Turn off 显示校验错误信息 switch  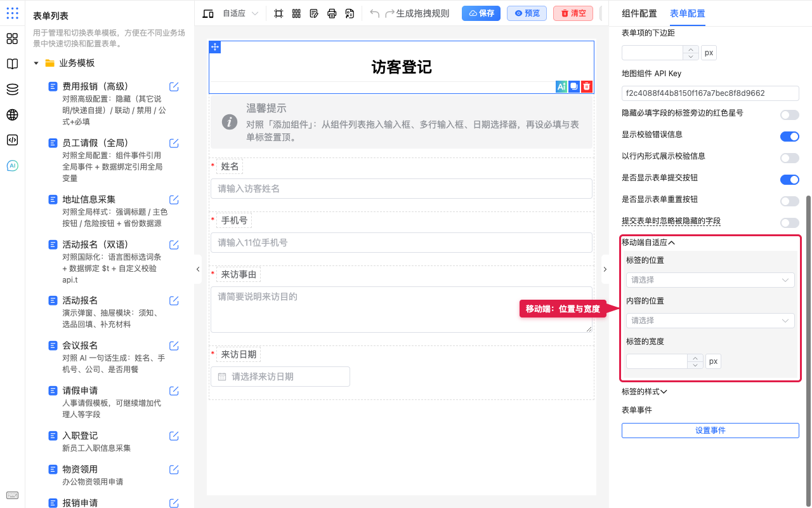[790, 137]
